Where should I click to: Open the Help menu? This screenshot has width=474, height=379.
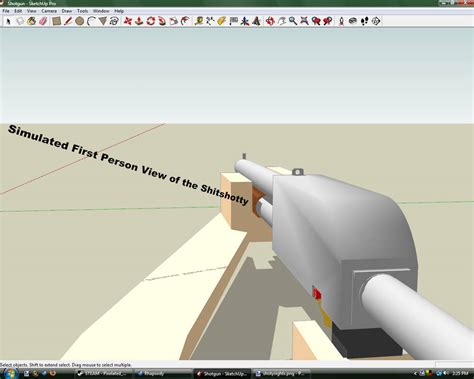point(119,11)
